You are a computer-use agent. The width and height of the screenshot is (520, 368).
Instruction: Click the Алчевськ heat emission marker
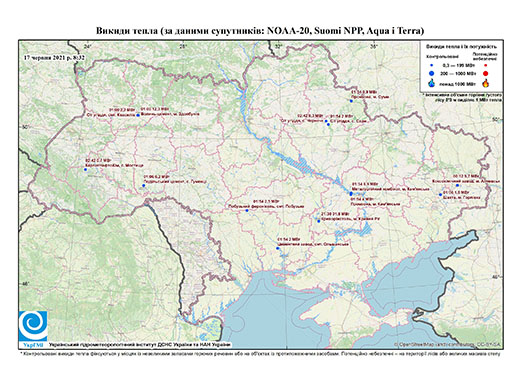tap(457, 185)
